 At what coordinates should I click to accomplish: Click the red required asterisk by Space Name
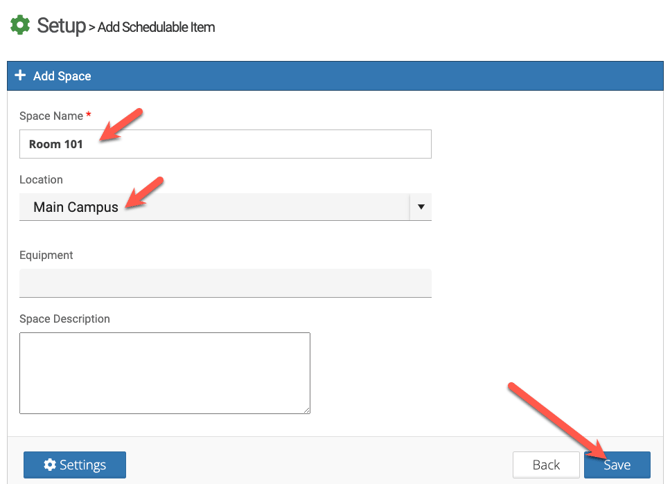89,116
